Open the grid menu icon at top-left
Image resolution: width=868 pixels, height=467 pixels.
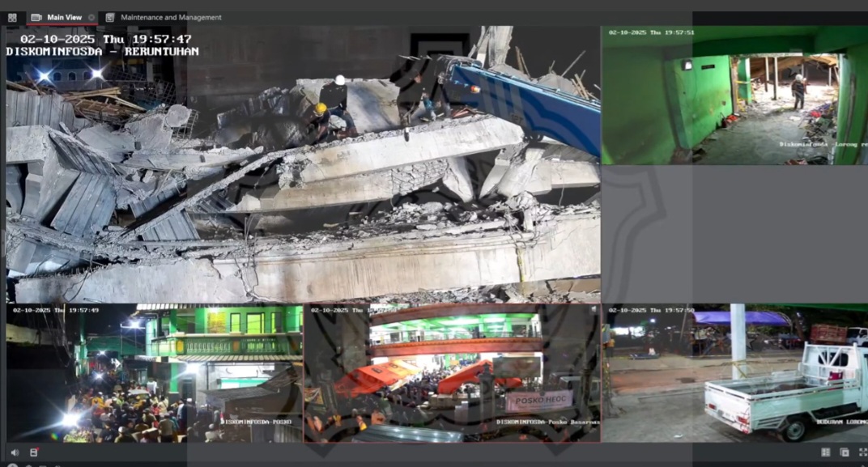coord(12,17)
